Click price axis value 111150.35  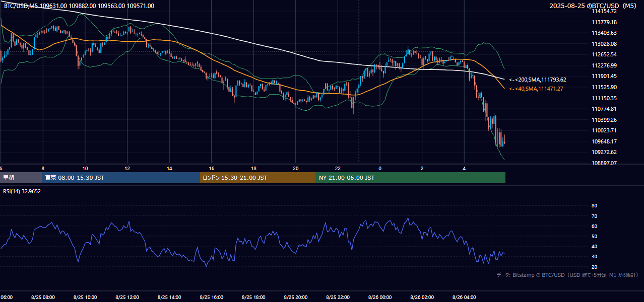coord(604,98)
